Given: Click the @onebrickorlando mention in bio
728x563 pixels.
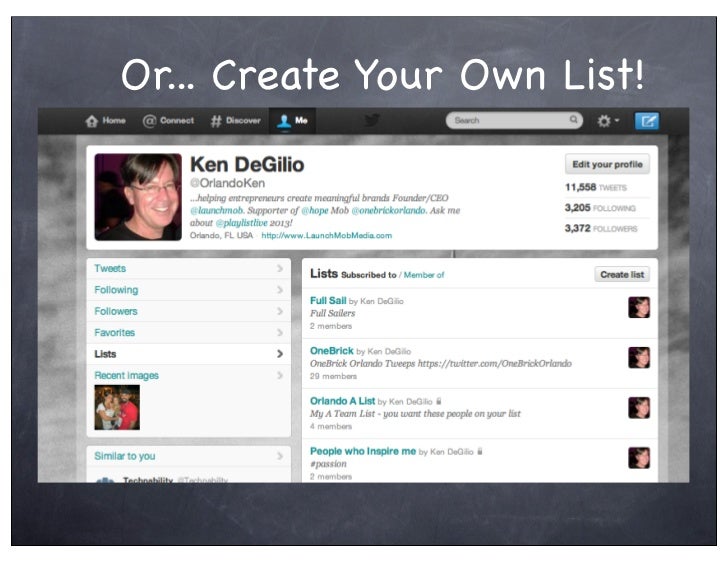Looking at the screenshot, I should [x=389, y=211].
